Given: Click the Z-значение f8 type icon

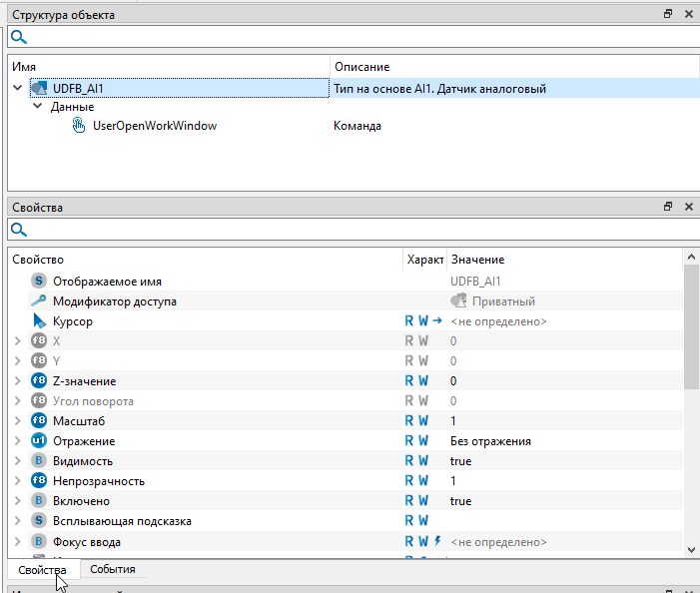Looking at the screenshot, I should click(x=39, y=381).
